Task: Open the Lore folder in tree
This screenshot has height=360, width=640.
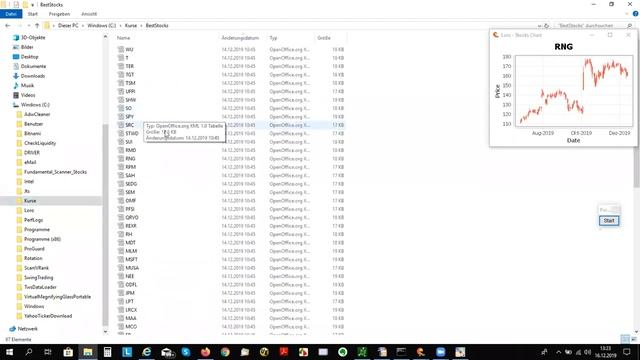Action: [29, 210]
